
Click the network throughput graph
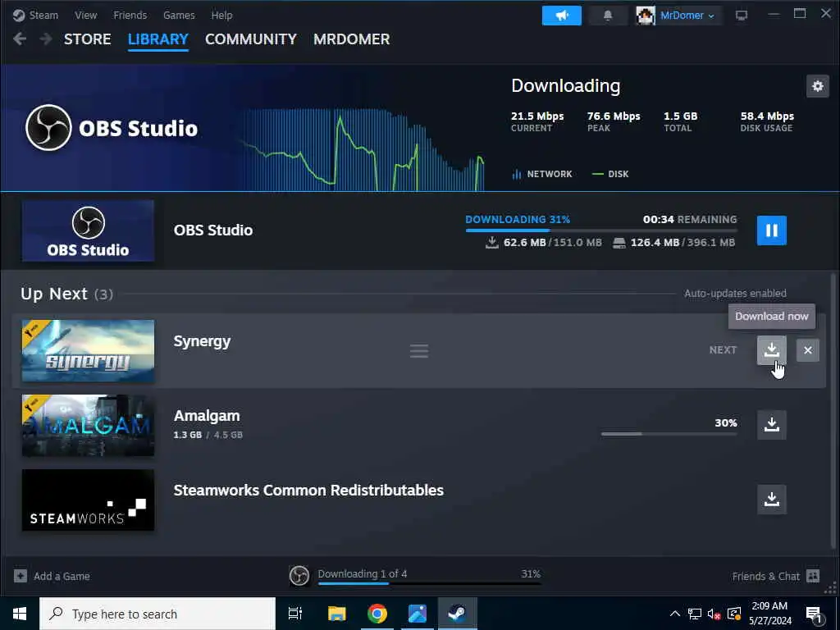(x=363, y=149)
